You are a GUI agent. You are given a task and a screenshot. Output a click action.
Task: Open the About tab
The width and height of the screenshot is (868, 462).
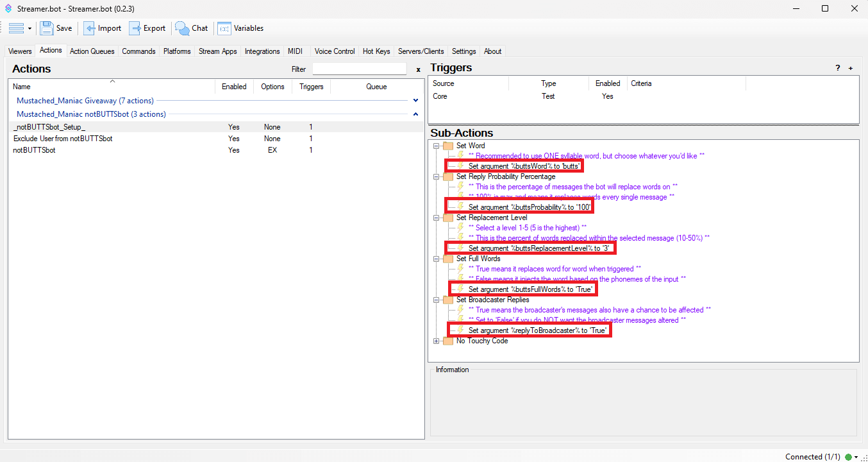click(x=493, y=51)
